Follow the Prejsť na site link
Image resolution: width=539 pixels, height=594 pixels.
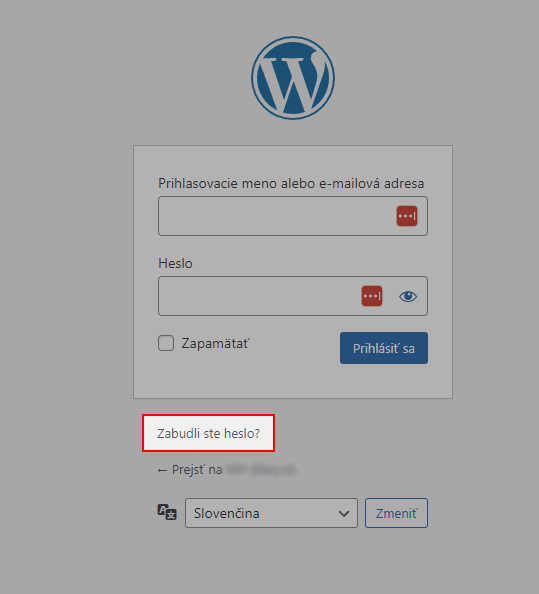(x=227, y=470)
